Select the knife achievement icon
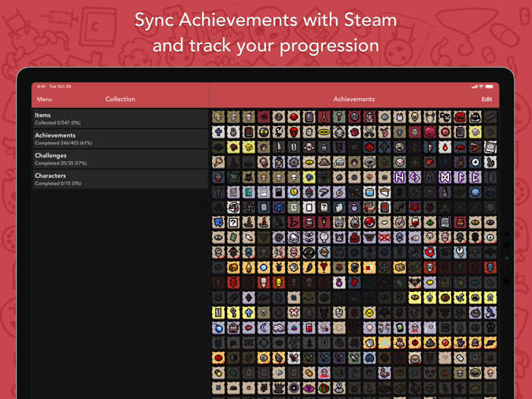 [x=279, y=147]
